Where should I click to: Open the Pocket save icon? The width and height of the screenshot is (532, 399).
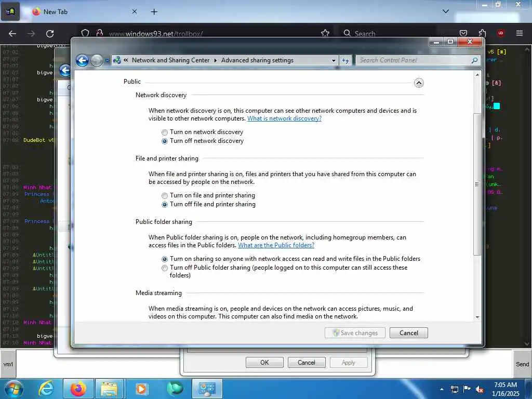[463, 33]
